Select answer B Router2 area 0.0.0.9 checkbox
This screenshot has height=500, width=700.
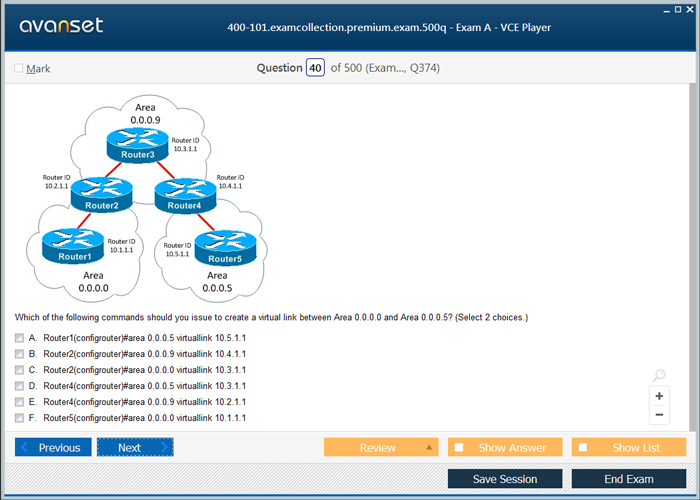tap(19, 354)
